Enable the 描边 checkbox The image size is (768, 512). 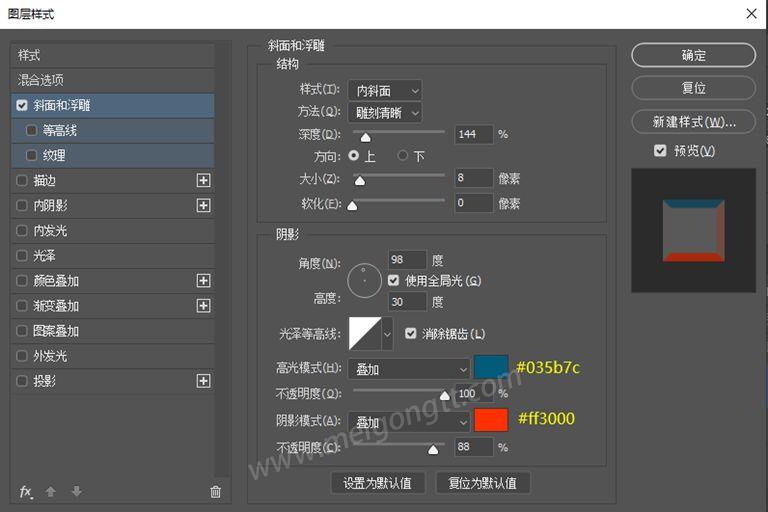coord(22,180)
